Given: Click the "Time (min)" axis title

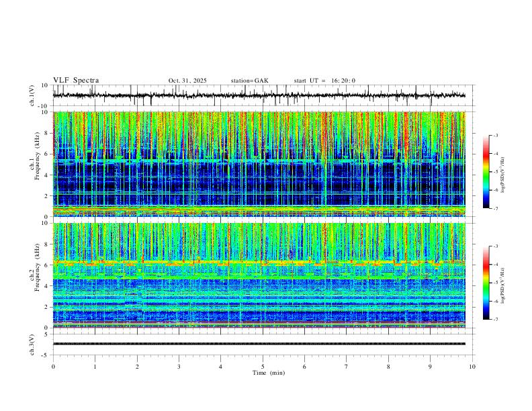Looking at the screenshot, I should 269,373.
